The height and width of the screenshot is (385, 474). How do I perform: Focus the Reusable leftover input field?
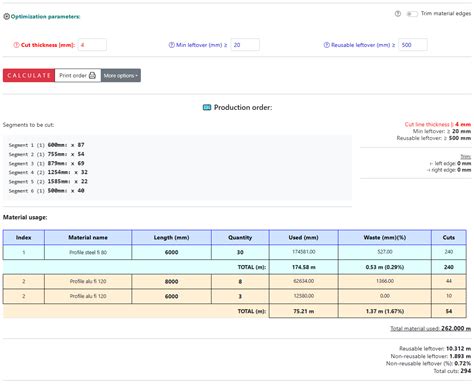pyautogui.click(x=413, y=45)
